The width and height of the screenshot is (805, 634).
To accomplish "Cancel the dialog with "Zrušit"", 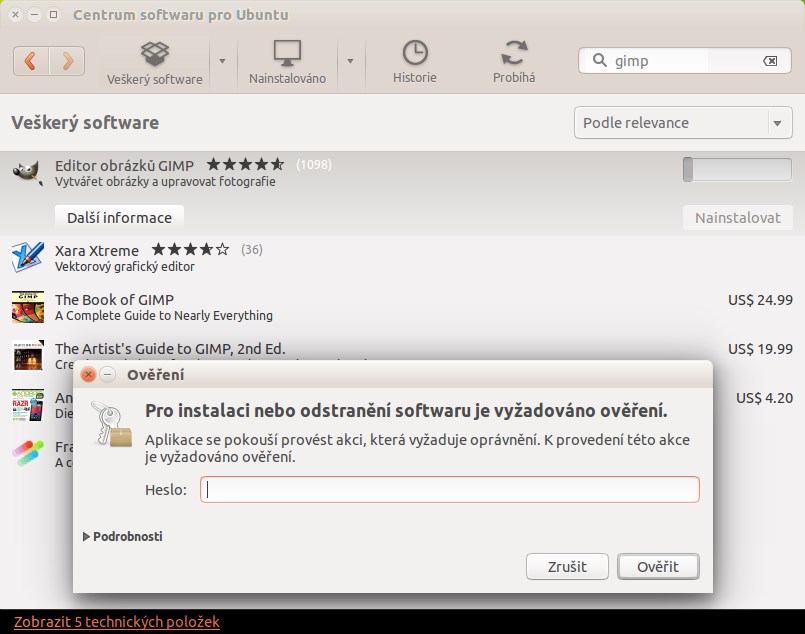I will click(x=567, y=566).
